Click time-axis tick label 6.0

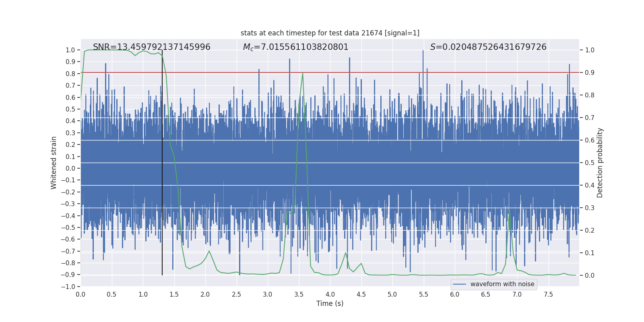point(455,294)
